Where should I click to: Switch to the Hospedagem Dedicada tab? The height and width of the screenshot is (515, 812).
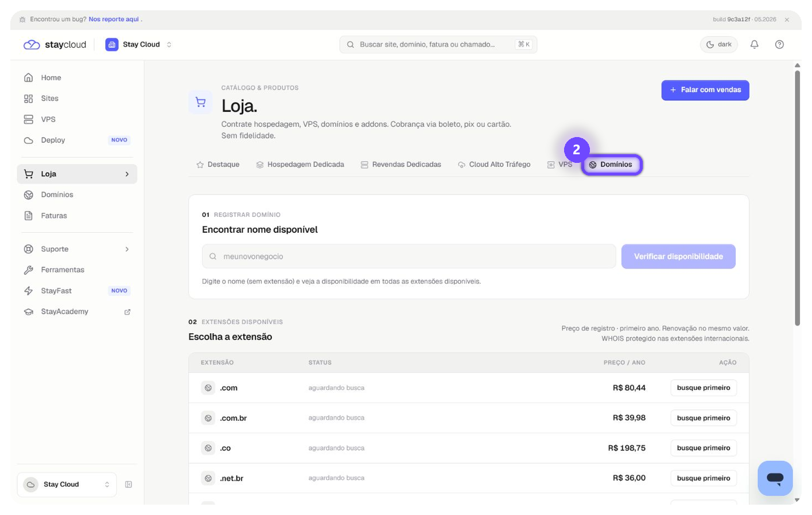(300, 165)
